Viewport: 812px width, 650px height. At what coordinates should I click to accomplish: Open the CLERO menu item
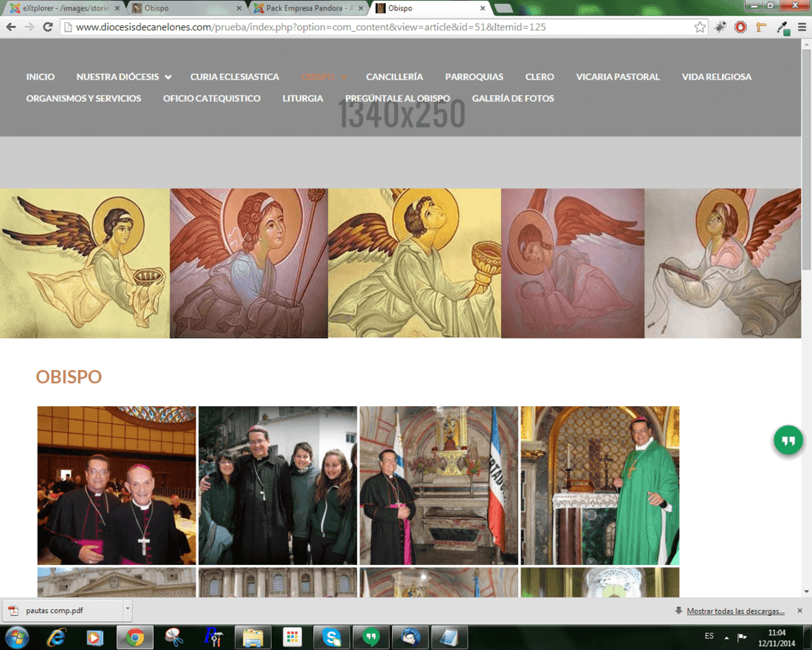[540, 77]
